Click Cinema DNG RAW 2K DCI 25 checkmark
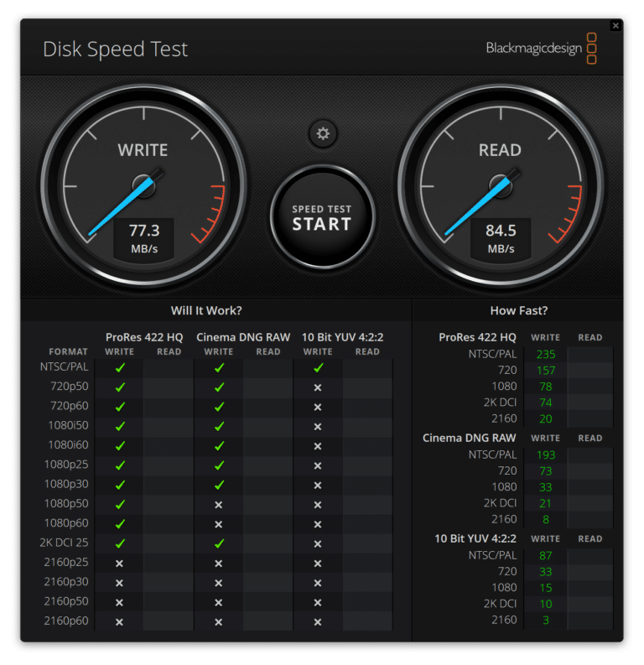Image resolution: width=644 pixels, height=665 pixels. 219,543
